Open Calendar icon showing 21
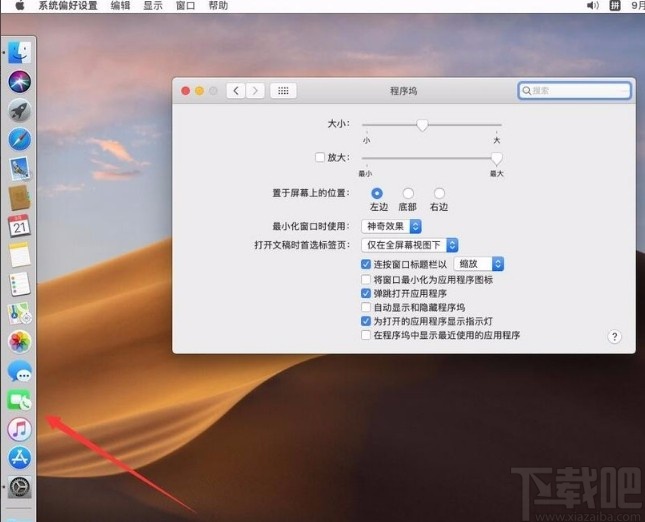 [19, 226]
